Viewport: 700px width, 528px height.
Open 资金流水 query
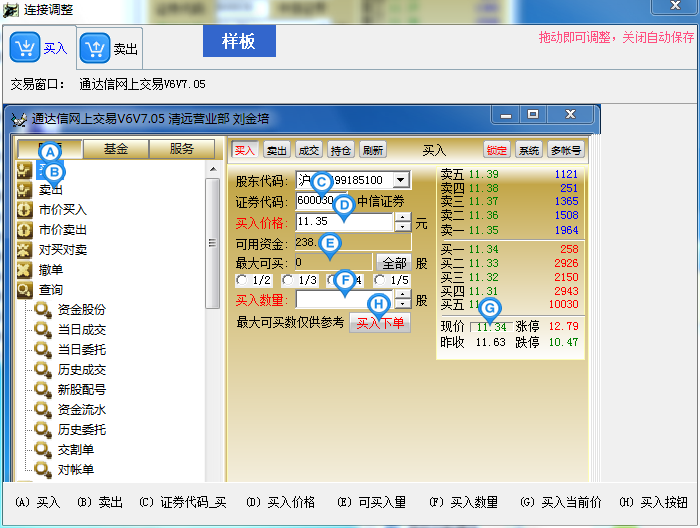[x=82, y=410]
